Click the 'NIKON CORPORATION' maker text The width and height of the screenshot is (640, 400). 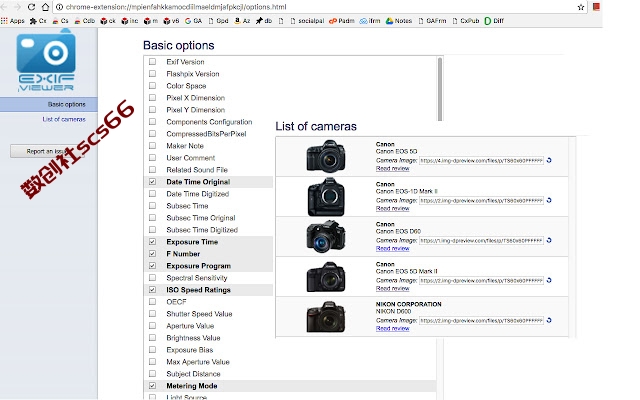coord(409,304)
